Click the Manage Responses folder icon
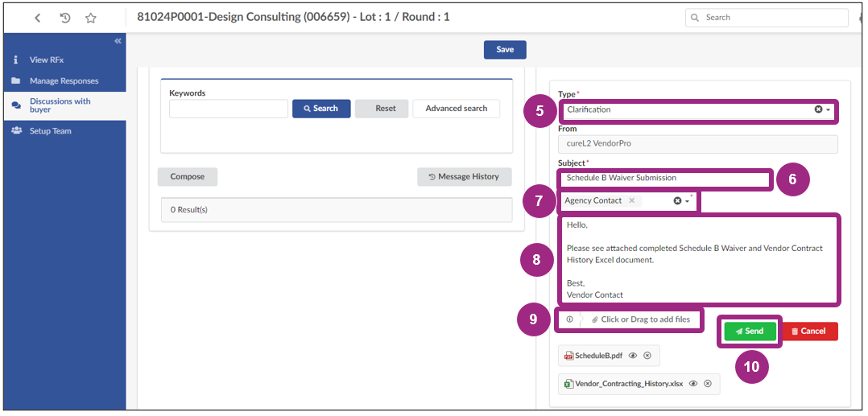The height and width of the screenshot is (416, 868). (16, 80)
